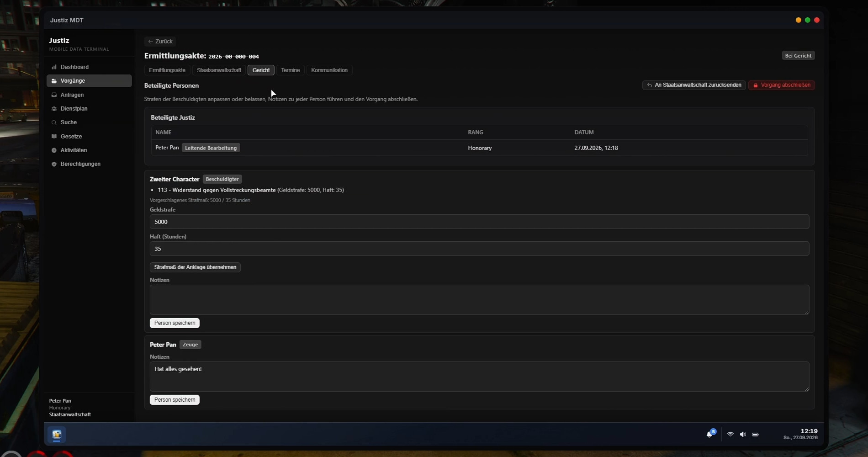Open Aktivitäten clock icon
Viewport: 868px width, 457px height.
point(54,150)
